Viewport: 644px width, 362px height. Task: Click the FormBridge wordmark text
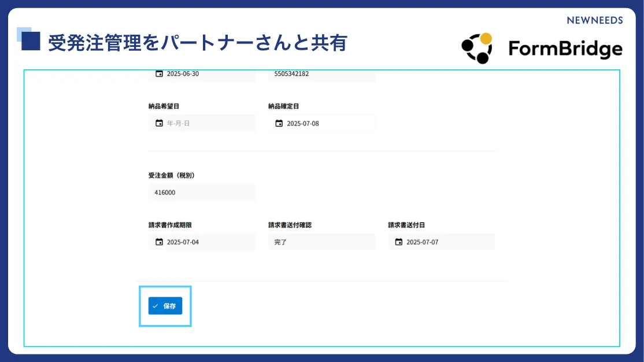[x=565, y=49]
